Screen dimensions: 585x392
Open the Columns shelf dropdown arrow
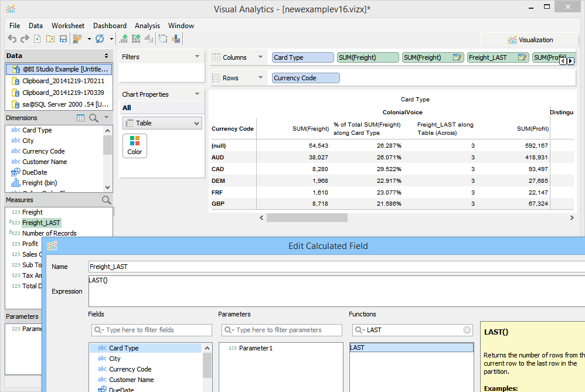click(x=259, y=57)
